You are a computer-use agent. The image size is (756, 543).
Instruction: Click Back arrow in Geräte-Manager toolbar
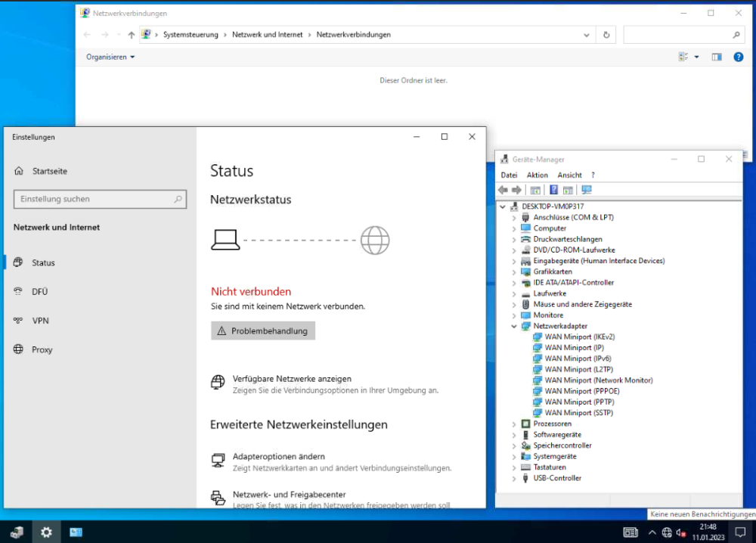point(503,190)
